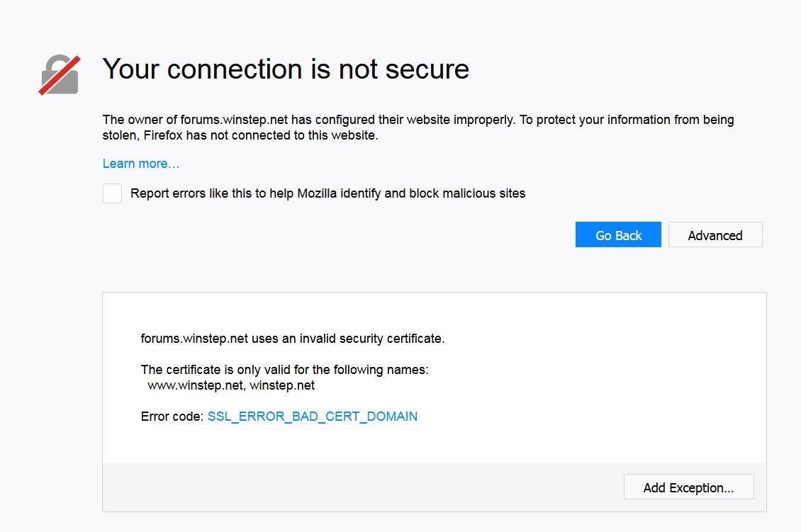
Task: Click the "Error code:" label
Action: tap(172, 417)
